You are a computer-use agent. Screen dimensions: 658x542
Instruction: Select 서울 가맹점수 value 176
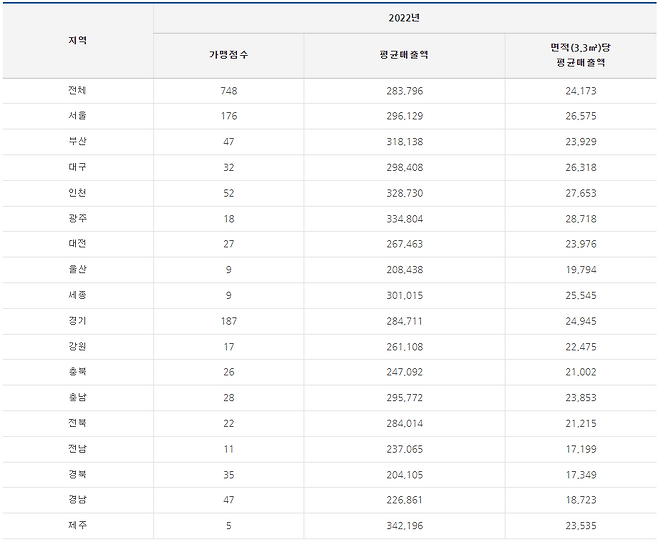[x=229, y=116]
